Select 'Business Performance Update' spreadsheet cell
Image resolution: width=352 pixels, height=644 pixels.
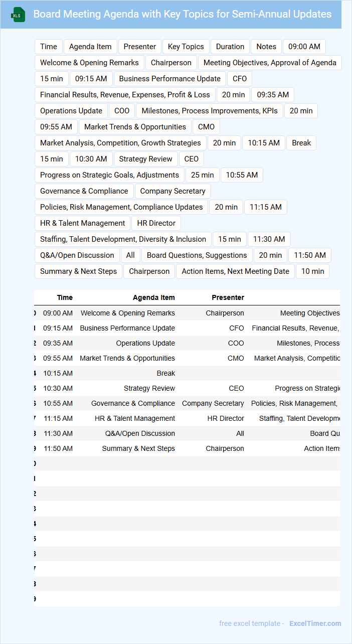pos(127,328)
